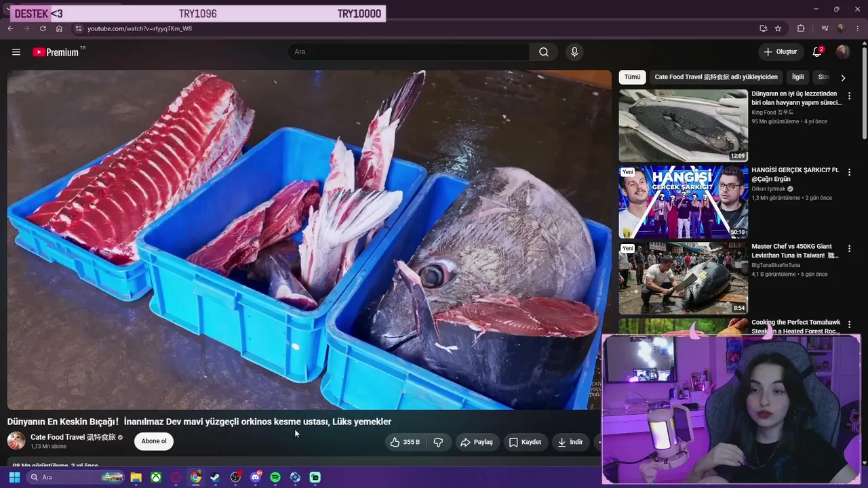Open the browser extensions puzzle icon
Image resolution: width=868 pixels, height=488 pixels.
[801, 28]
